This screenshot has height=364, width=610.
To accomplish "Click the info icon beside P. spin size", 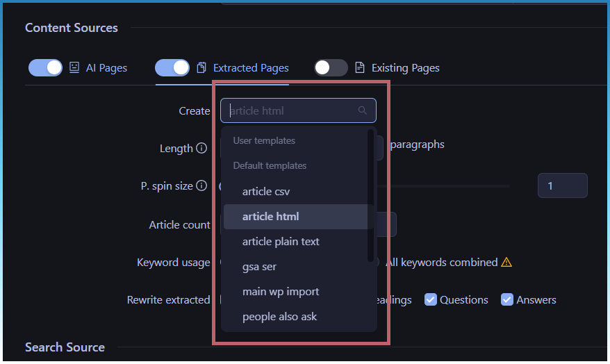I will (x=201, y=185).
